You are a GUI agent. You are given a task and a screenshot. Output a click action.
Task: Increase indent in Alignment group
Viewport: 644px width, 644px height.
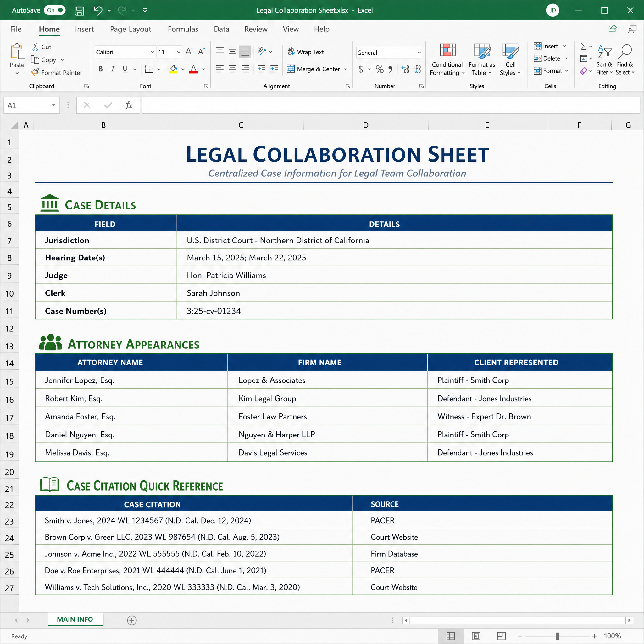274,69
